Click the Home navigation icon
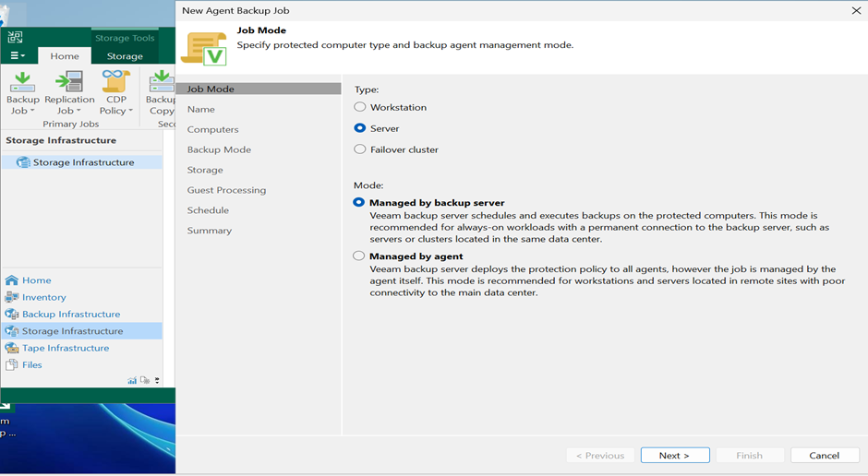This screenshot has width=868, height=476. pos(12,280)
